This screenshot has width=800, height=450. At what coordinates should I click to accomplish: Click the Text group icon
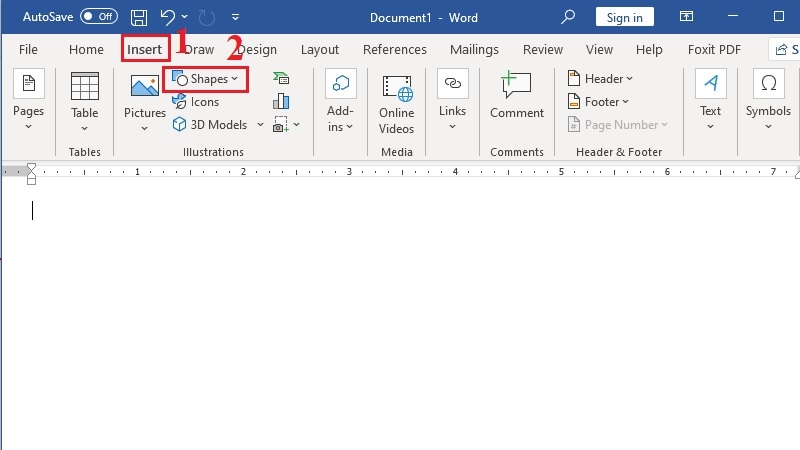coord(710,83)
